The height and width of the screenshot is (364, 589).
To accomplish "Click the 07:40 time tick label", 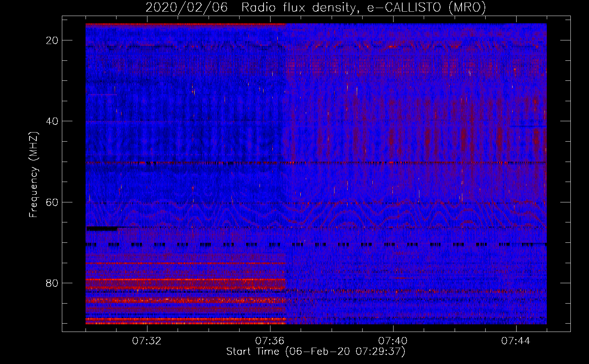I will point(393,341).
